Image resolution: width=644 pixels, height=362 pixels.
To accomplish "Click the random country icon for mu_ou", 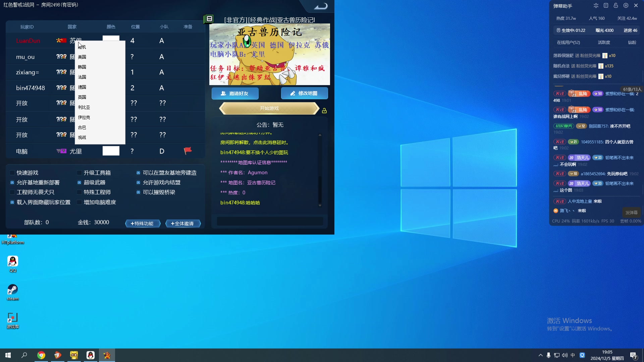I will point(61,57).
